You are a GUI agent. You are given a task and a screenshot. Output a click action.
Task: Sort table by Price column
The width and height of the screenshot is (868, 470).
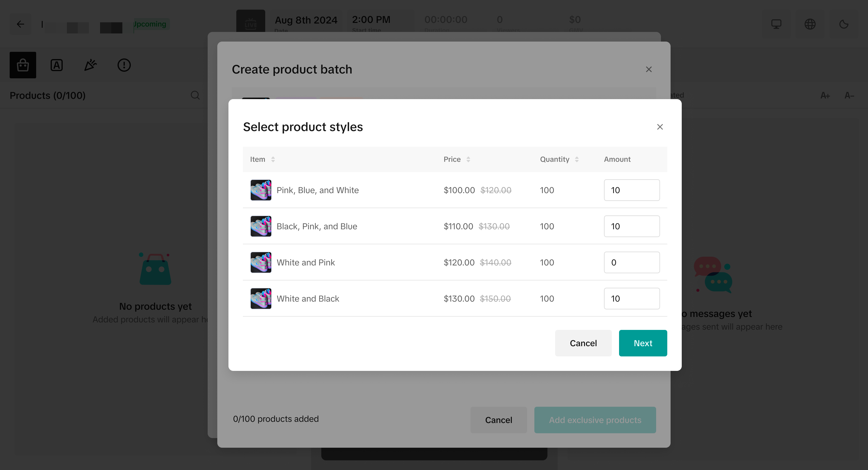tap(468, 159)
